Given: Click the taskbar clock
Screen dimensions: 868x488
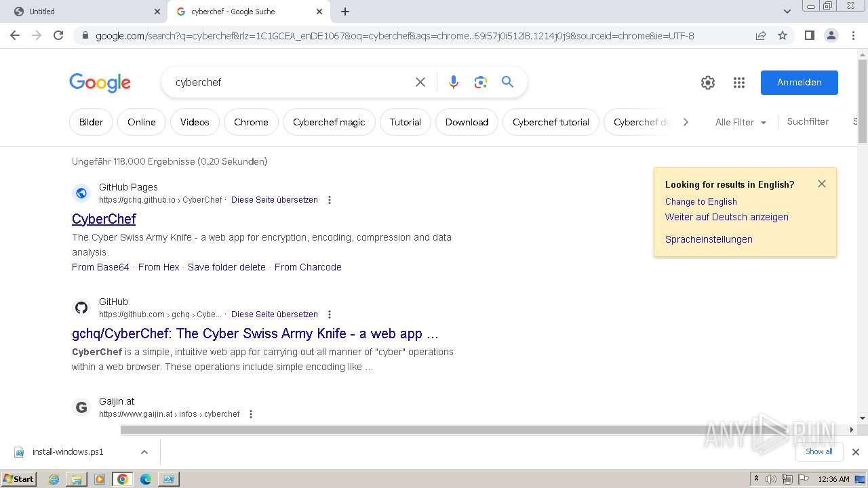Looking at the screenshot, I should [833, 479].
